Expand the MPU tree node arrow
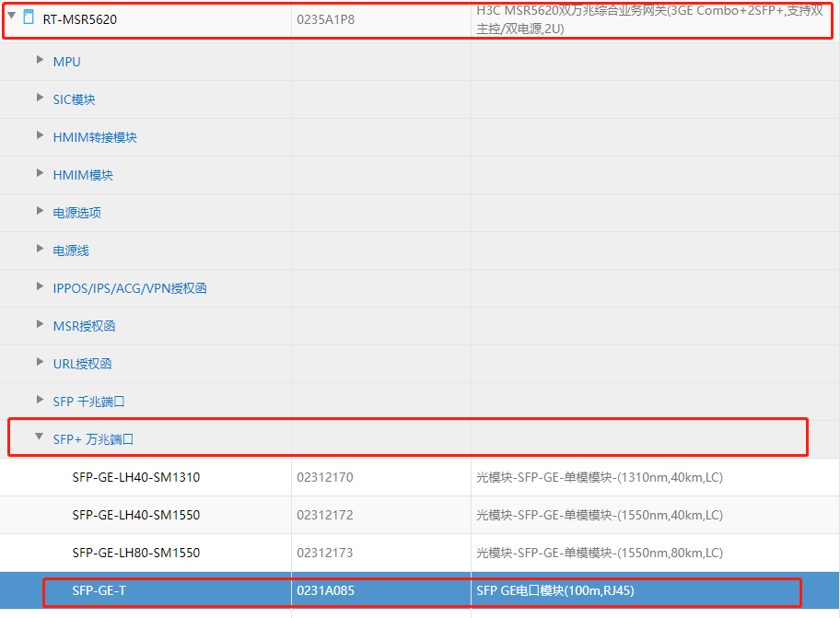840x618 pixels. tap(40, 60)
